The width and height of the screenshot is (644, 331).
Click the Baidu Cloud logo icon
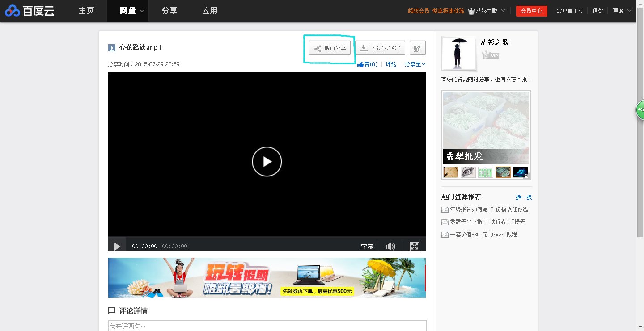click(x=12, y=10)
